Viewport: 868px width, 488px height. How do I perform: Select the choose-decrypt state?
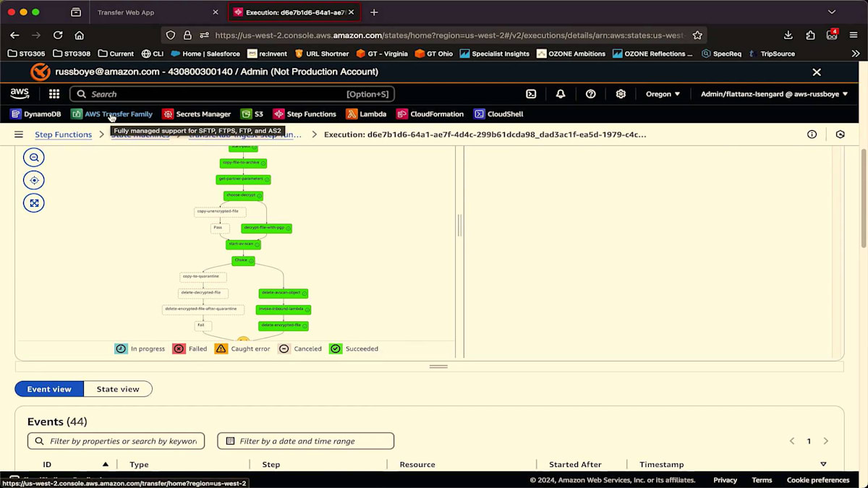tap(243, 195)
